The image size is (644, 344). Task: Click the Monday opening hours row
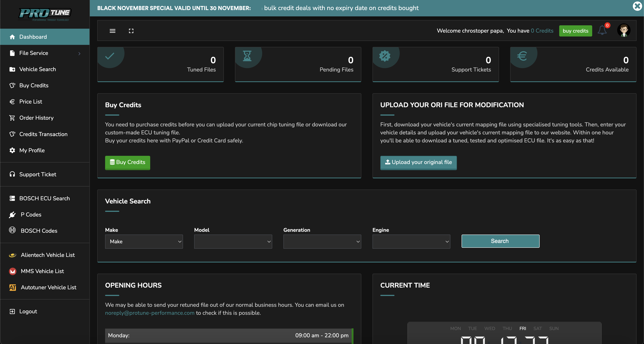click(229, 336)
